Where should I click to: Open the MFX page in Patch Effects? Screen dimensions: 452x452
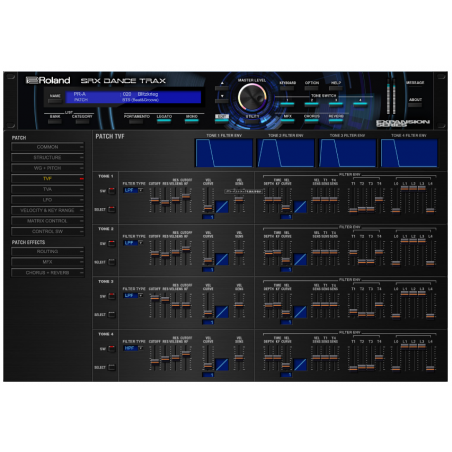tap(47, 262)
